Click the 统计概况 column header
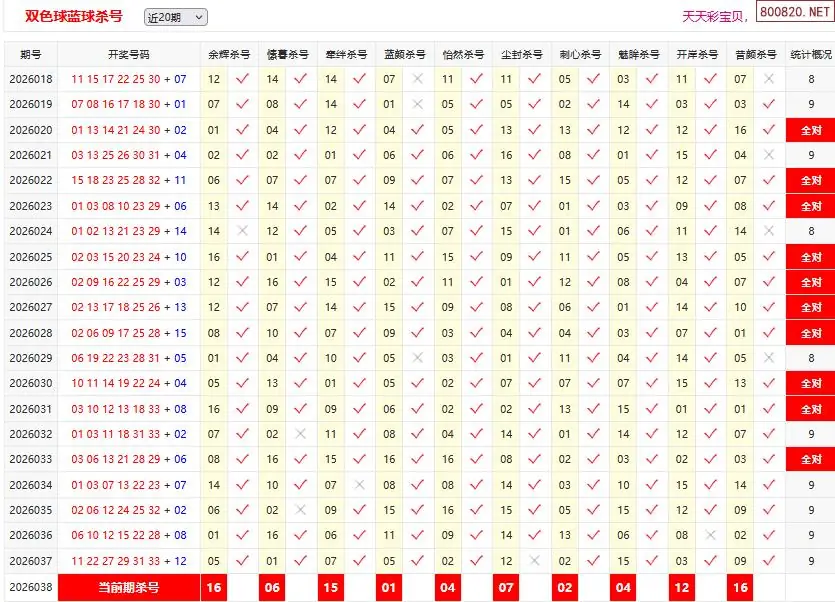 coord(810,55)
